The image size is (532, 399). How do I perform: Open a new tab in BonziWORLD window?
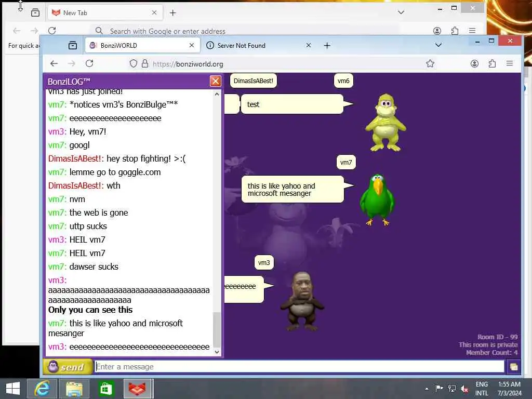click(327, 46)
